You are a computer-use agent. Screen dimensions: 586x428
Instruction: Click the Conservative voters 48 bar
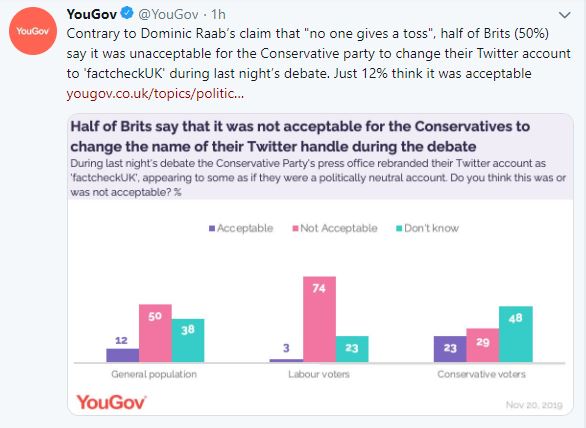tap(516, 334)
